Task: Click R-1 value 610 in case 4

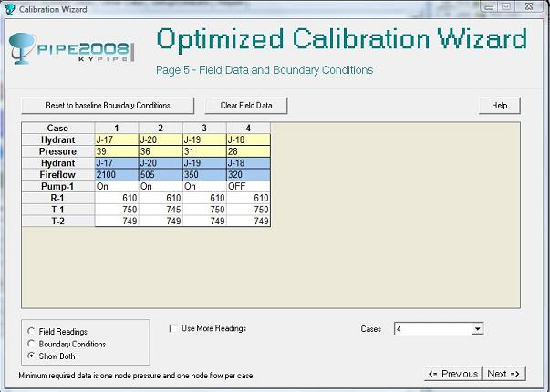Action: click(x=248, y=198)
